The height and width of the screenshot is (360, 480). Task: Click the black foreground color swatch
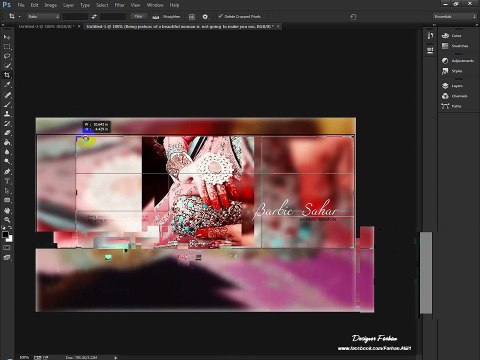[x=5, y=234]
